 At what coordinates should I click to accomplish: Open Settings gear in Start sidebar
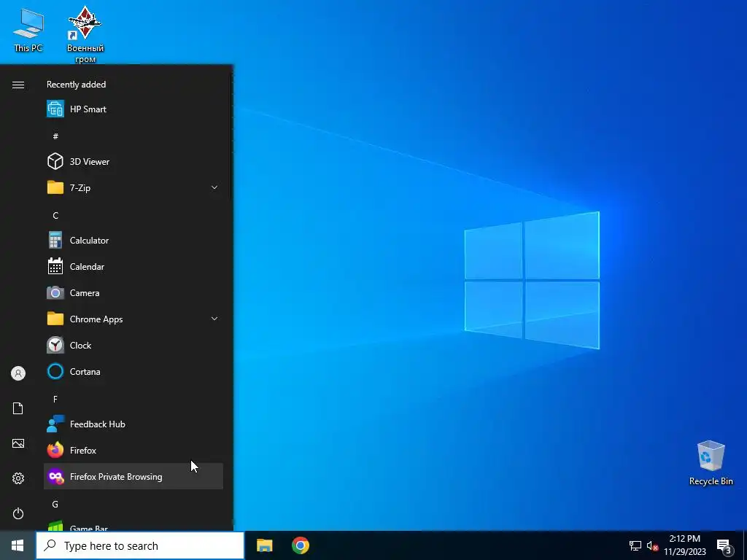point(18,478)
